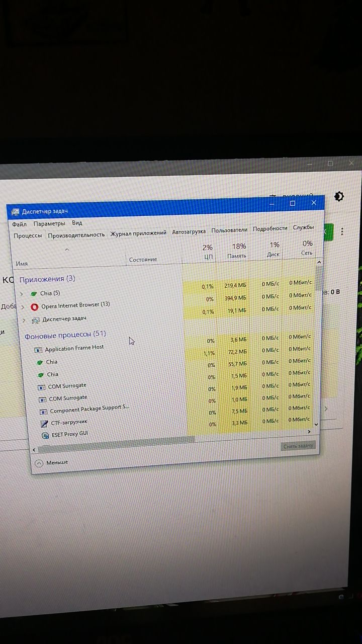The width and height of the screenshot is (362, 644).
Task: Click the vertical scrollbar up arrow
Action: click(x=318, y=262)
